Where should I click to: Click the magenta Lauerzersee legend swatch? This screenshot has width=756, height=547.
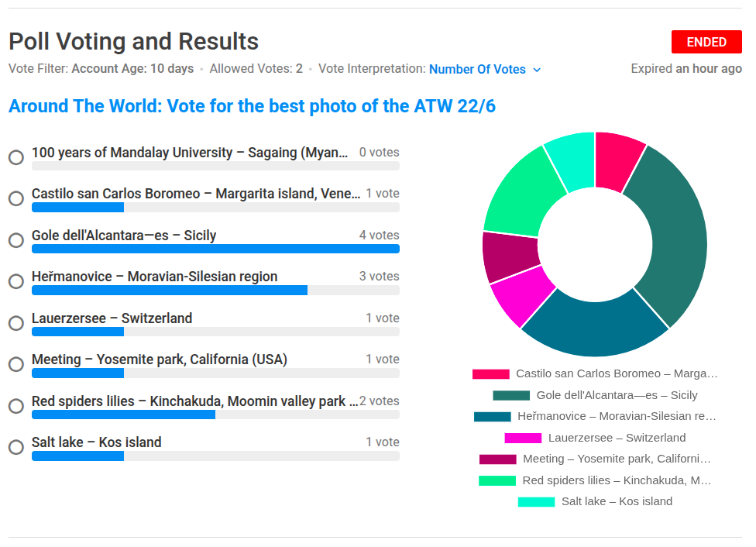523,438
